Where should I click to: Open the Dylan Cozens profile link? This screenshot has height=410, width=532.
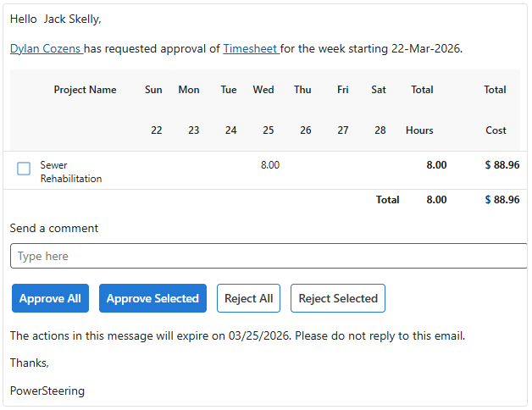[x=46, y=49]
